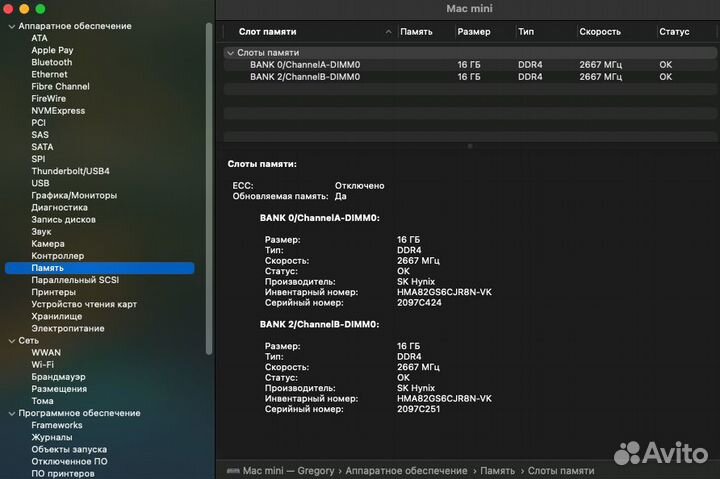Select USB in the sidebar
This screenshot has width=720, height=479.
click(40, 183)
